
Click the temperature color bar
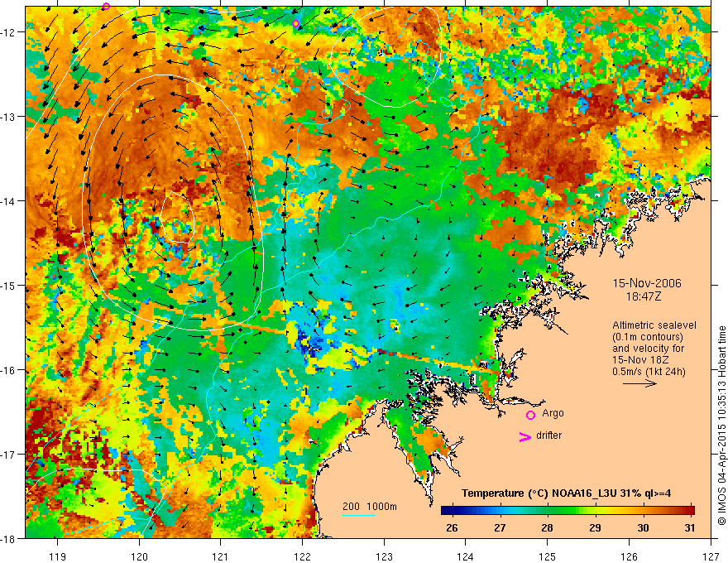point(568,511)
